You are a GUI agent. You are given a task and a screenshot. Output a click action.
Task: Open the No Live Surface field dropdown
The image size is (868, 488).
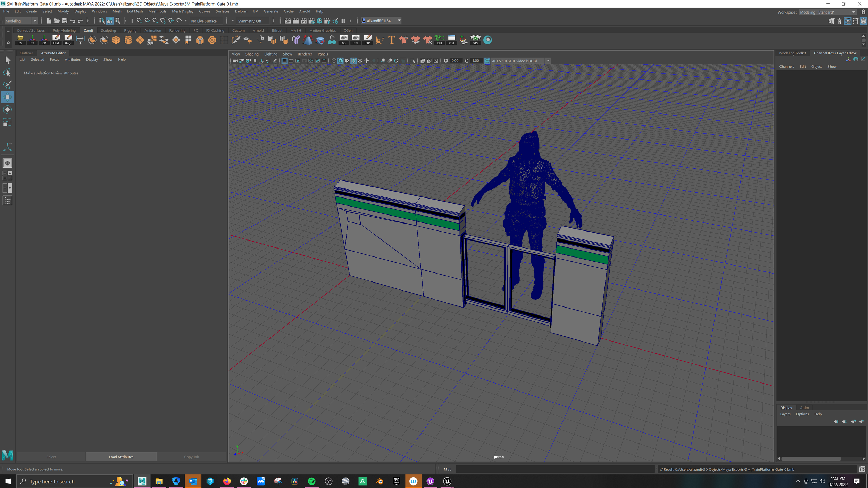(206, 21)
